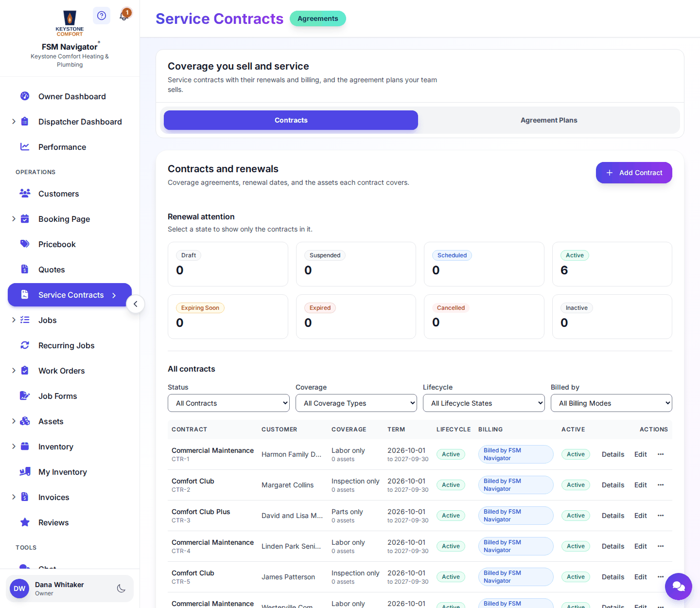Click the Work Orders clipboard icon
Screen dimensions: 700x608
coord(25,371)
